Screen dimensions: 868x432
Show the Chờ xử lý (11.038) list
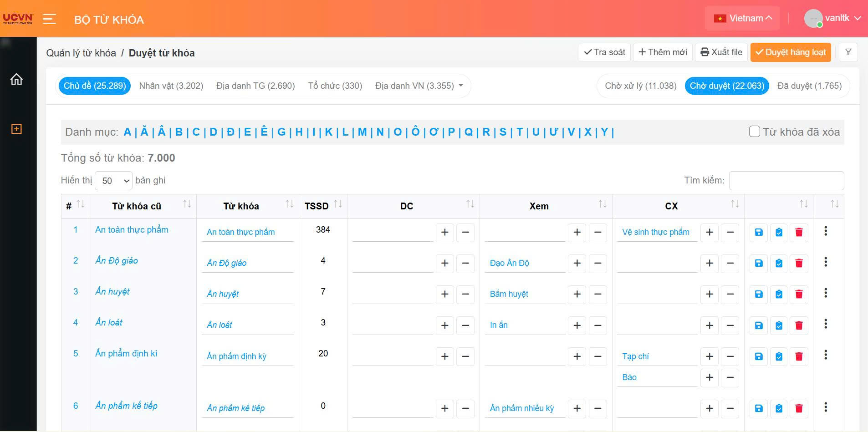(641, 86)
